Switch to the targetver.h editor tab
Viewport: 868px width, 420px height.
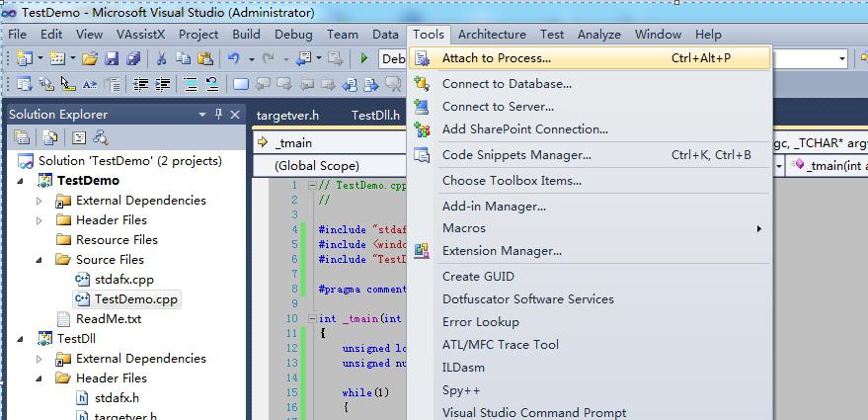point(288,116)
